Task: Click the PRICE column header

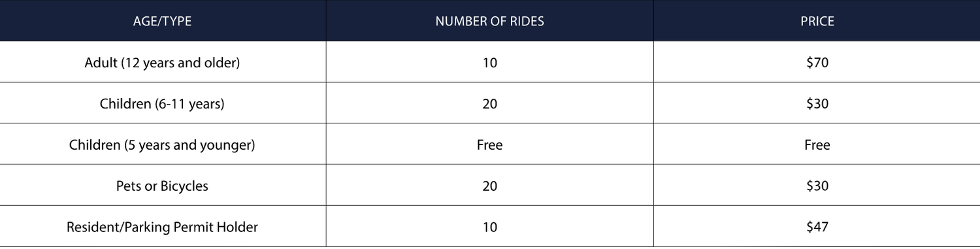Action: point(817,21)
